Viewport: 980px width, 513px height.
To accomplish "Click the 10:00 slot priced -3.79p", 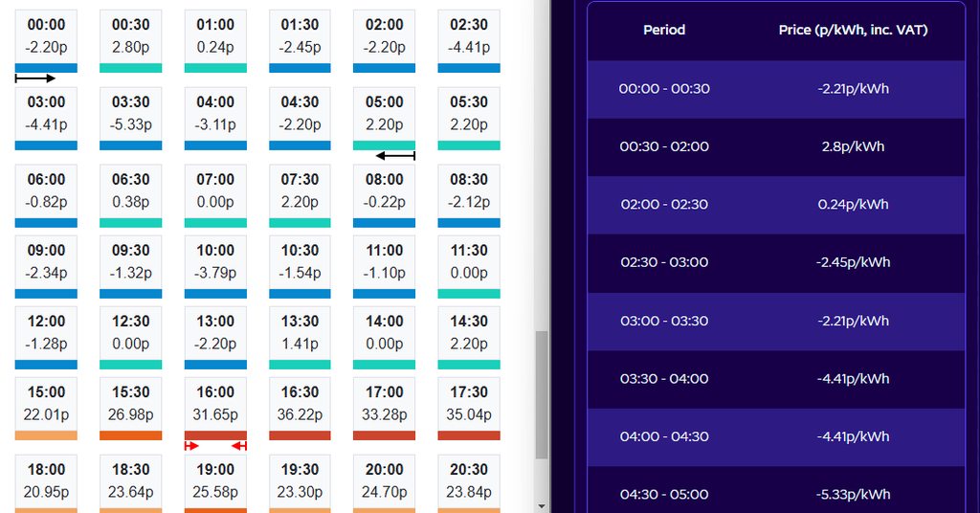I will [215, 261].
